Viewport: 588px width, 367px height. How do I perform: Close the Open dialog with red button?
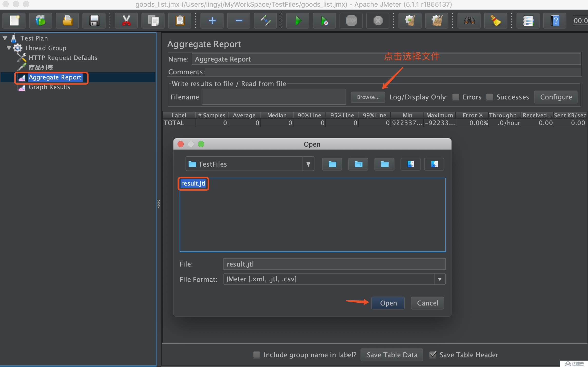coord(181,144)
